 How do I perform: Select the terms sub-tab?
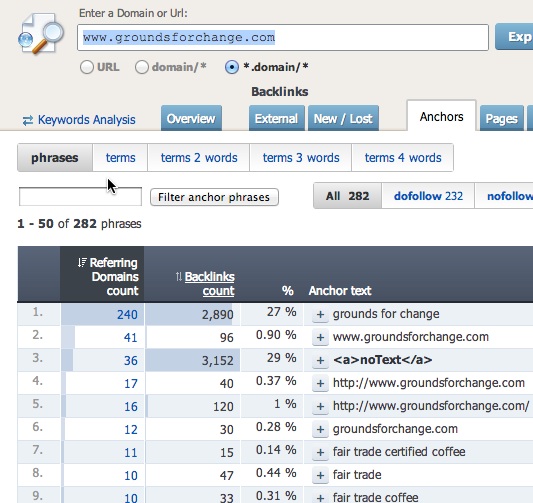point(120,158)
